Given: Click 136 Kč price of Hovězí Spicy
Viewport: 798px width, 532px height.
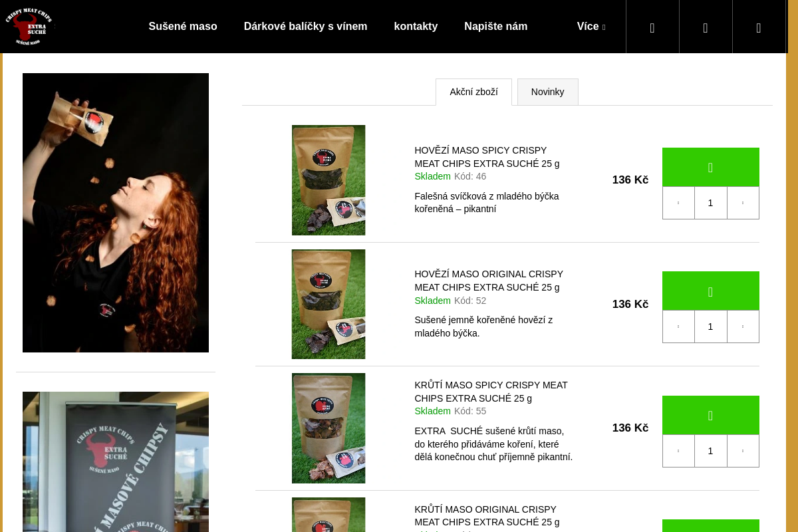Looking at the screenshot, I should (630, 180).
